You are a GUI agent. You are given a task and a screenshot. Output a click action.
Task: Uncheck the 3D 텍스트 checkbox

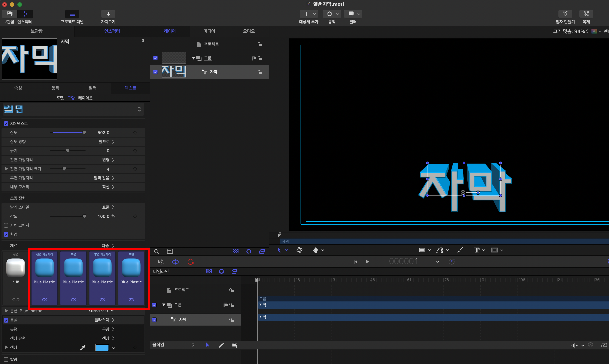[x=6, y=124]
